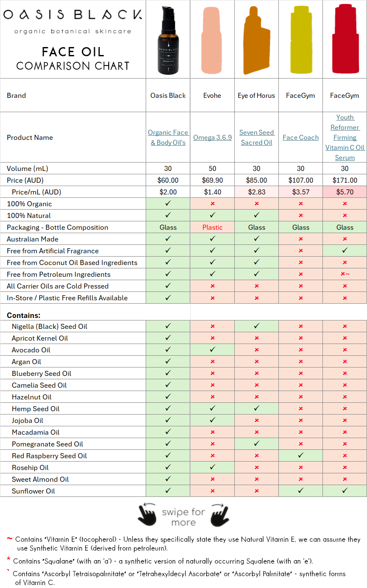Select the 'Apricot Kernel Oil' row label
The image size is (367, 588).
[x=40, y=338]
